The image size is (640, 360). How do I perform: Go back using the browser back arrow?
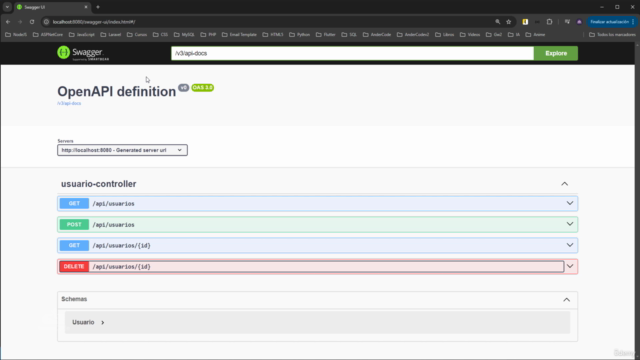[x=8, y=22]
